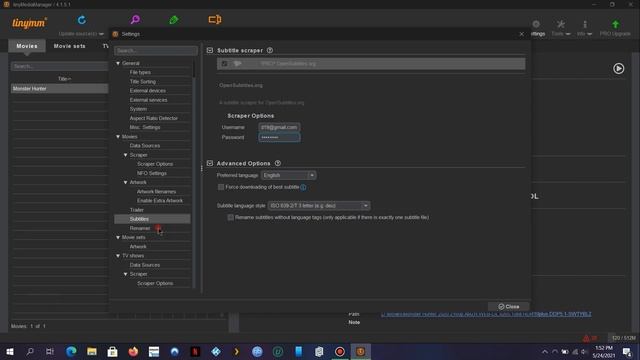Image resolution: width=640 pixels, height=360 pixels.
Task: Click the play trailer button icon
Action: (618, 69)
